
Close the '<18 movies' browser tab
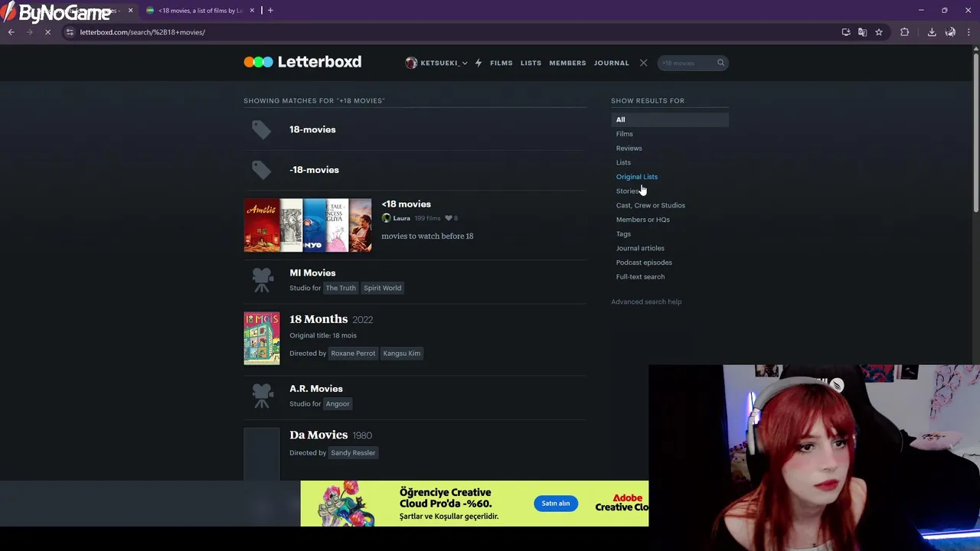click(252, 11)
